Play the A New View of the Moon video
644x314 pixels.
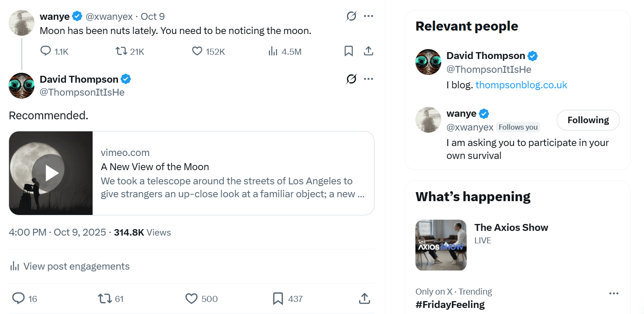pos(51,173)
